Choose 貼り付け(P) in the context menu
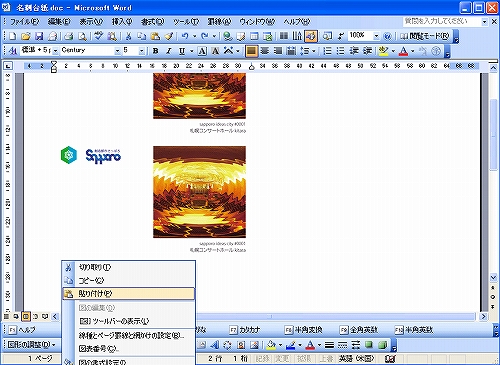The width and height of the screenshot is (500, 365). pos(128,293)
